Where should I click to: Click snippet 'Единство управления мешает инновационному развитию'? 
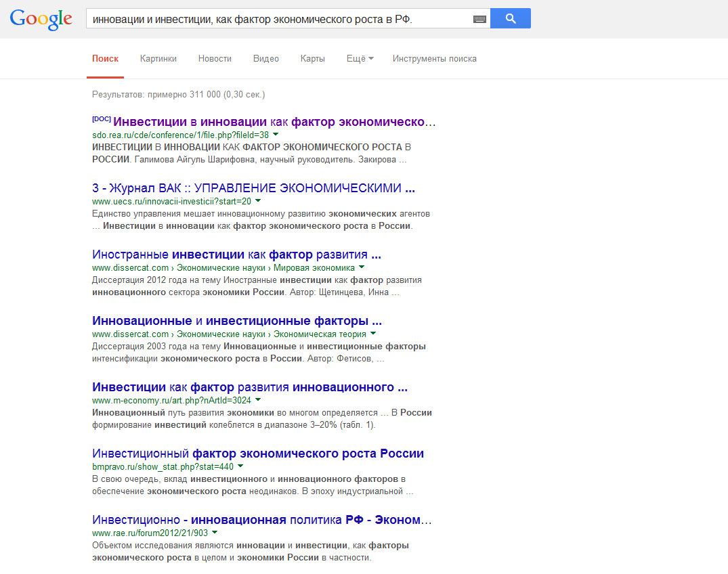209,214
